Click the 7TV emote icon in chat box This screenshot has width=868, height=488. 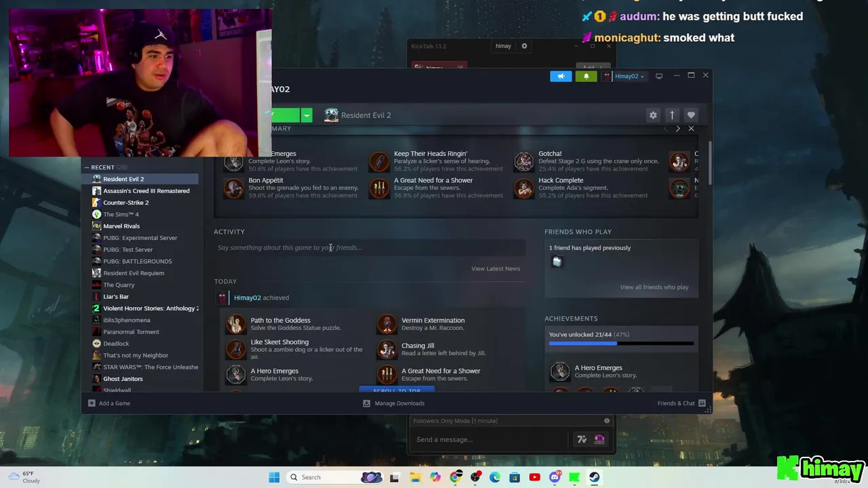pyautogui.click(x=582, y=439)
